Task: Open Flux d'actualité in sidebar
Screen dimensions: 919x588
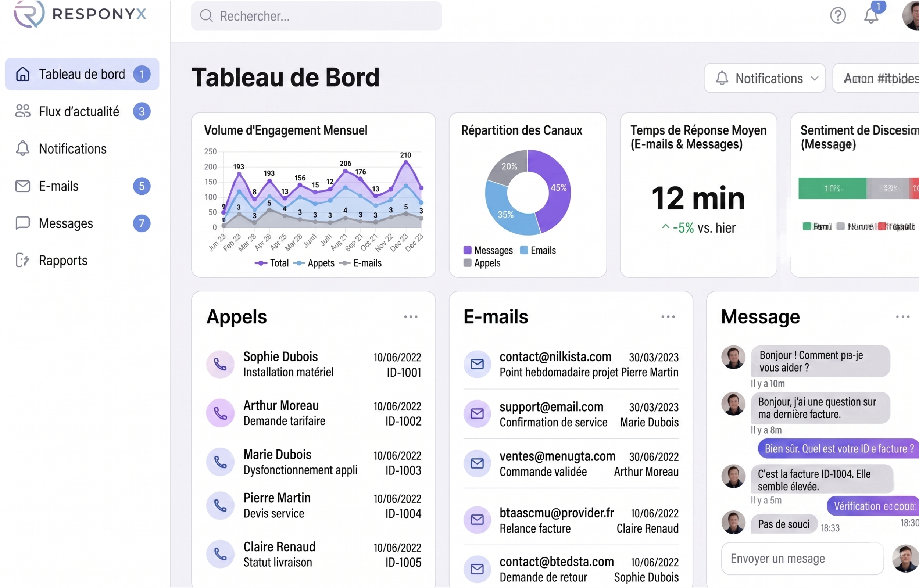Action: tap(82, 111)
